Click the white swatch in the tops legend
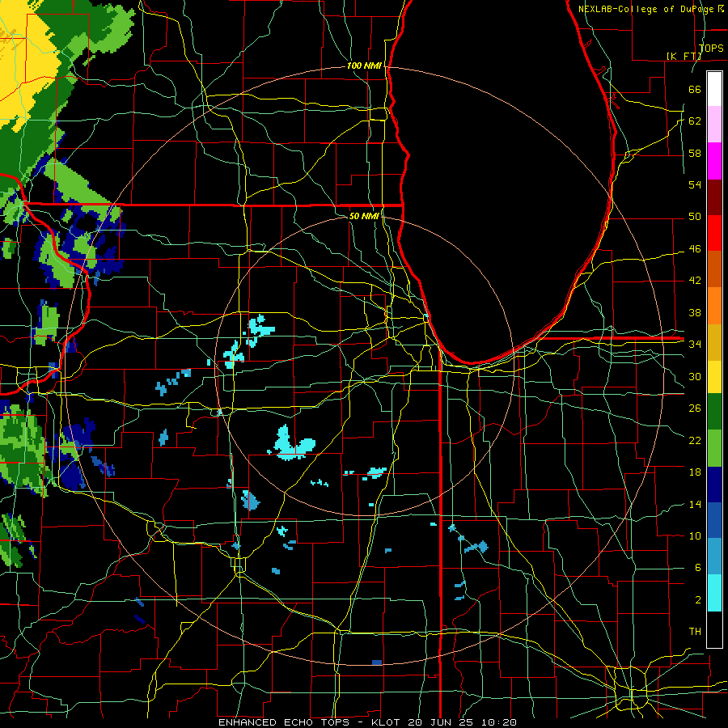Viewport: 728px width, 728px height. point(714,89)
